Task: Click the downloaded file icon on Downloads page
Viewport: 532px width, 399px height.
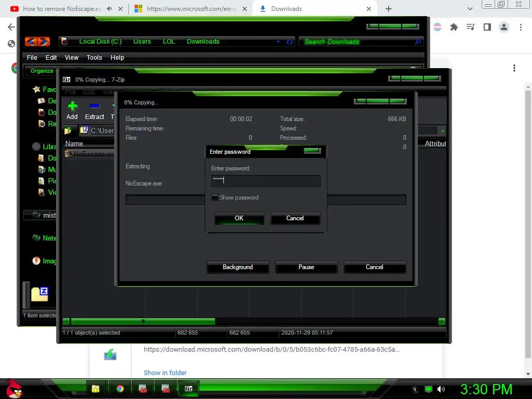Action: pyautogui.click(x=110, y=354)
